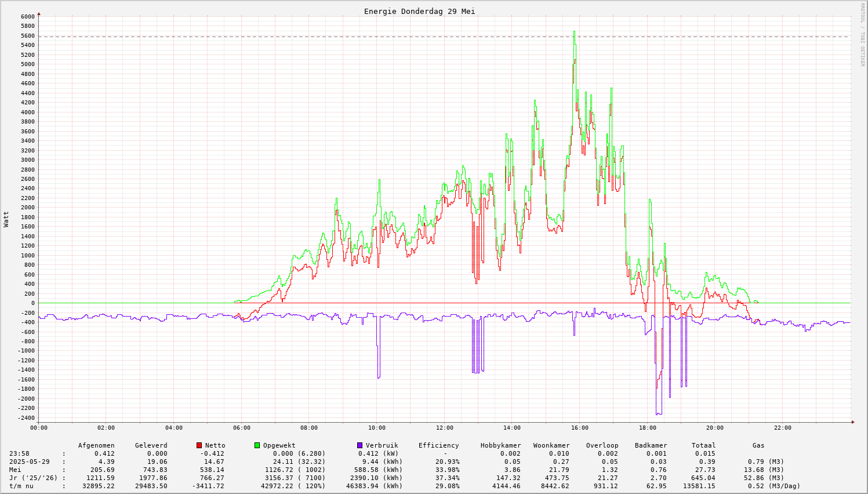Click the 6000 value on y-axis

(x=27, y=16)
